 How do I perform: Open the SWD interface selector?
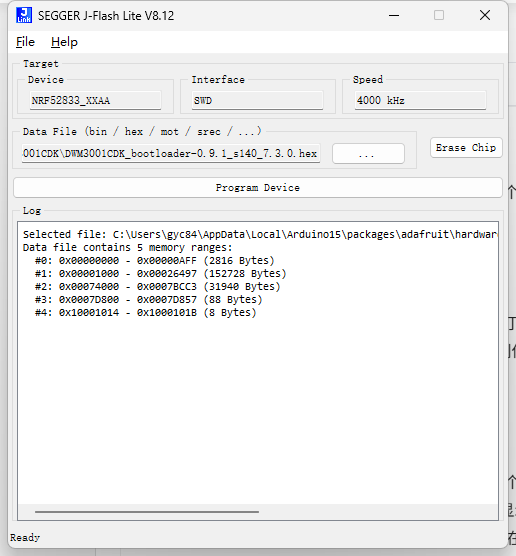tap(257, 100)
